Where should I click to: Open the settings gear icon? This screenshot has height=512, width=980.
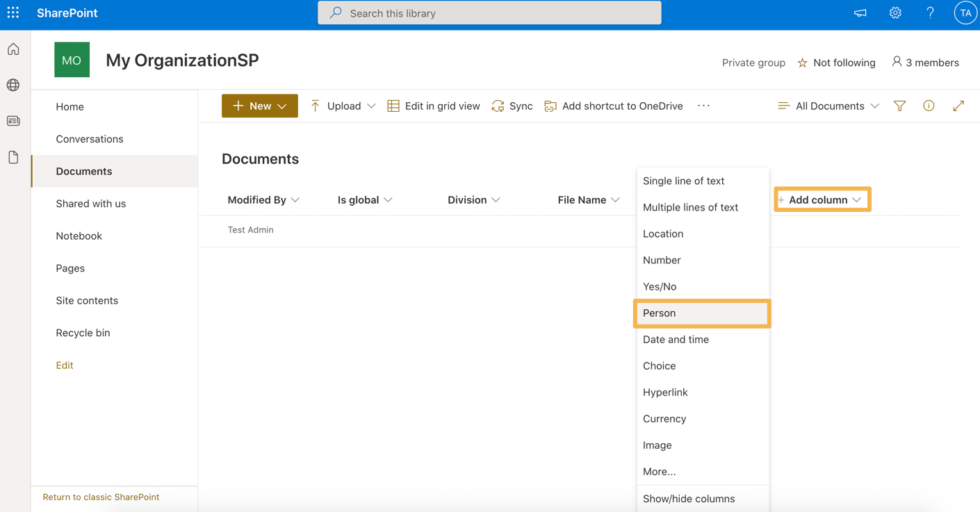tap(895, 13)
